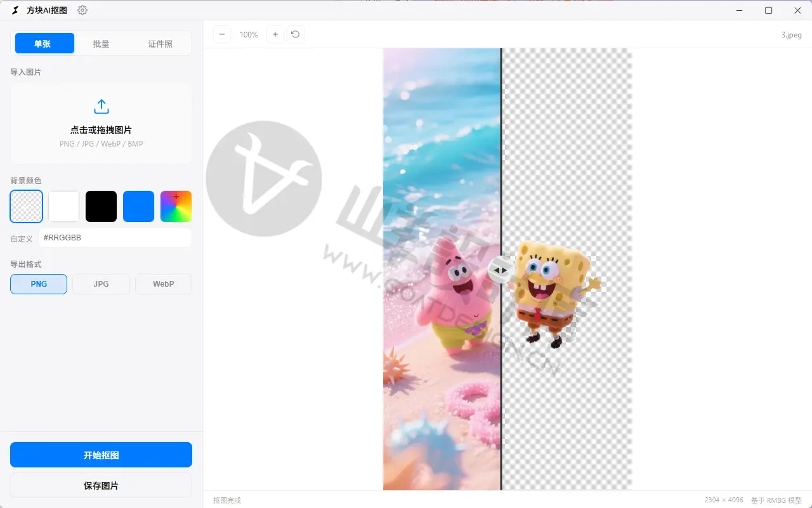Screen dimensions: 812x508
Task: Click the 2304 × 4096 dimensions text
Action: click(x=724, y=500)
